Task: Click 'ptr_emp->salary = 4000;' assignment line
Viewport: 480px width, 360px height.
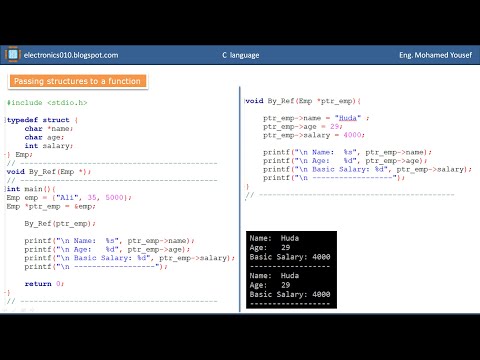Action: pos(314,135)
